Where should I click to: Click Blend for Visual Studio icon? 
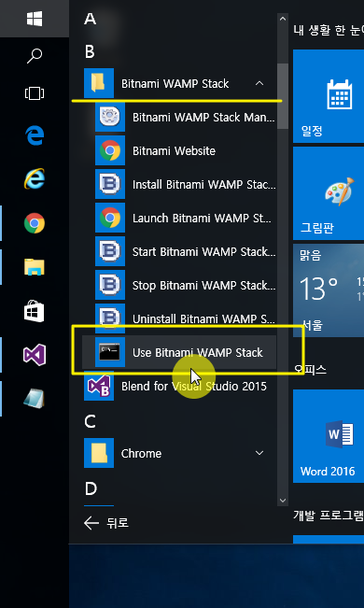point(99,386)
